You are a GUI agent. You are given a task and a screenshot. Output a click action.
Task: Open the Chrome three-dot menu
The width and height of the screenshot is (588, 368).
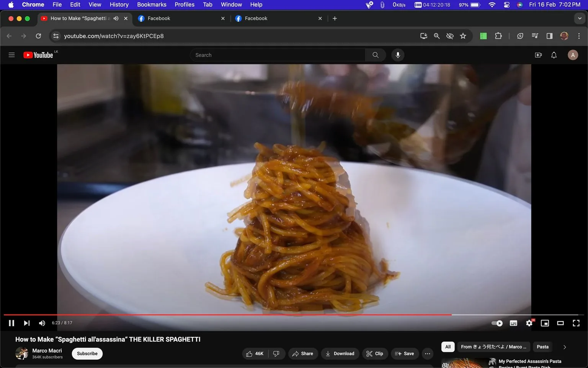point(579,36)
